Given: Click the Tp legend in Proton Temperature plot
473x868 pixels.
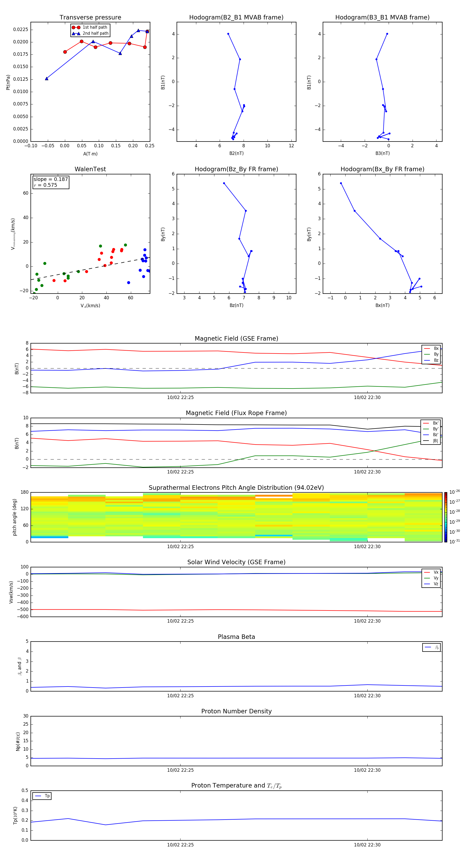Looking at the screenshot, I should [x=42, y=796].
